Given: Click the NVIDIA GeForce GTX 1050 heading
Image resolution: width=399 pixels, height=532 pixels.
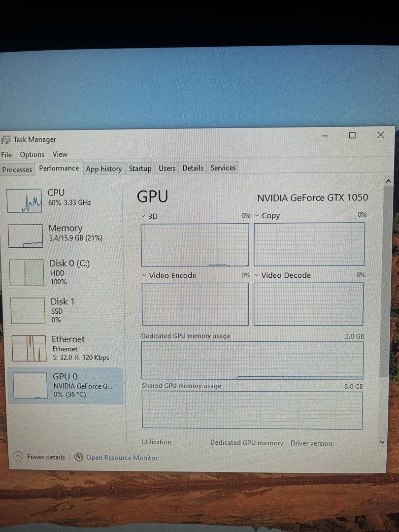Looking at the screenshot, I should point(312,198).
